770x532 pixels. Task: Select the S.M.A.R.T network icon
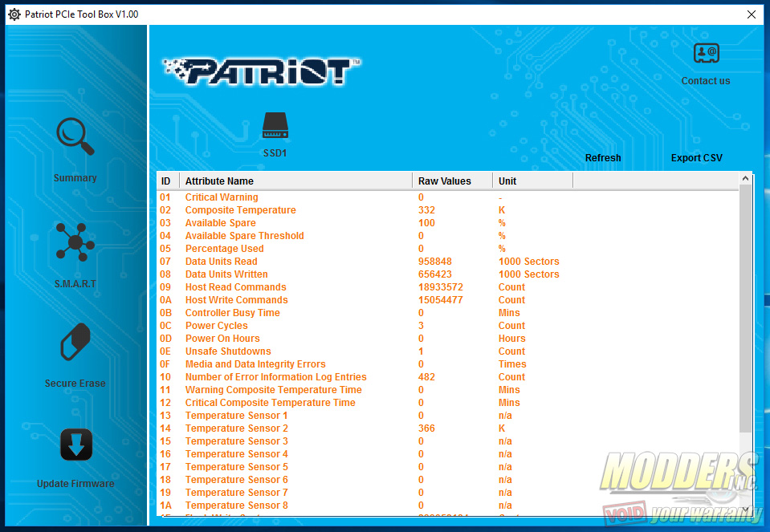(75, 242)
